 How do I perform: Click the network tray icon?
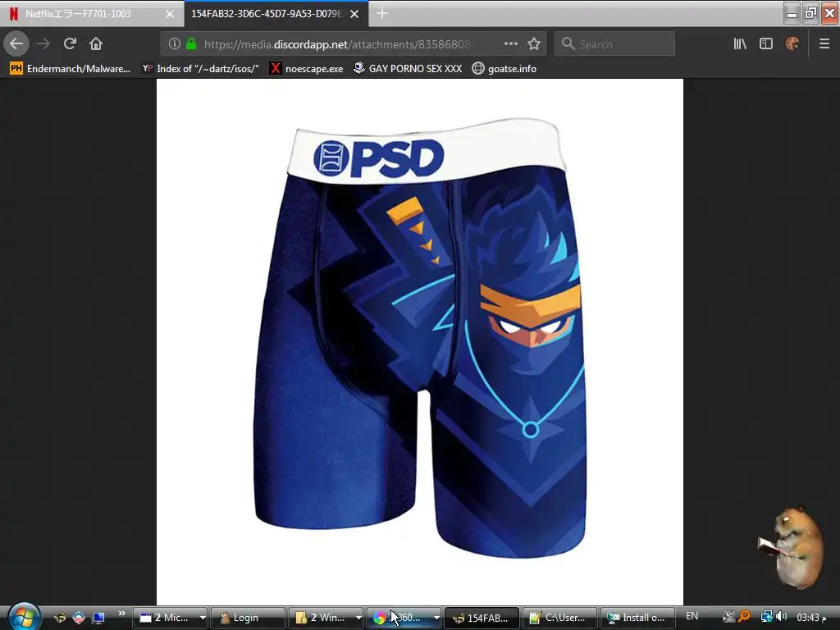click(767, 617)
